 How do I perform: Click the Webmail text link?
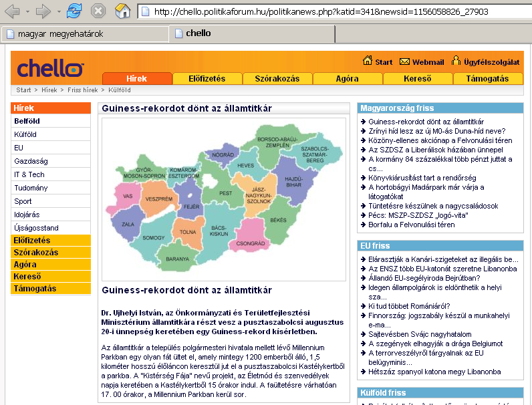(428, 62)
